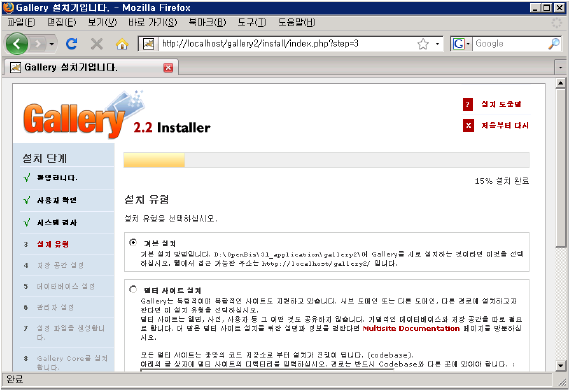The image size is (569, 390).
Task: Select the third completed step in sidebar
Action: pos(56,222)
